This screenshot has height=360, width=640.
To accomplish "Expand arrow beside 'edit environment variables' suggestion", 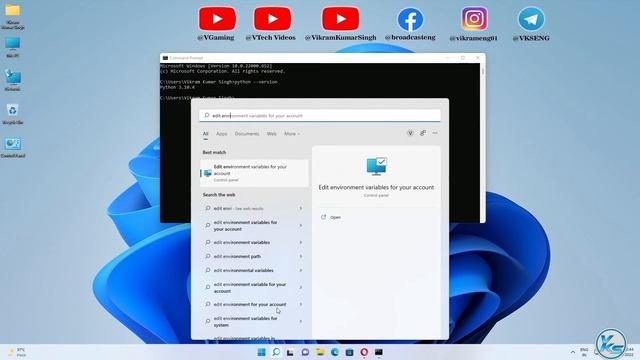I will [301, 242].
